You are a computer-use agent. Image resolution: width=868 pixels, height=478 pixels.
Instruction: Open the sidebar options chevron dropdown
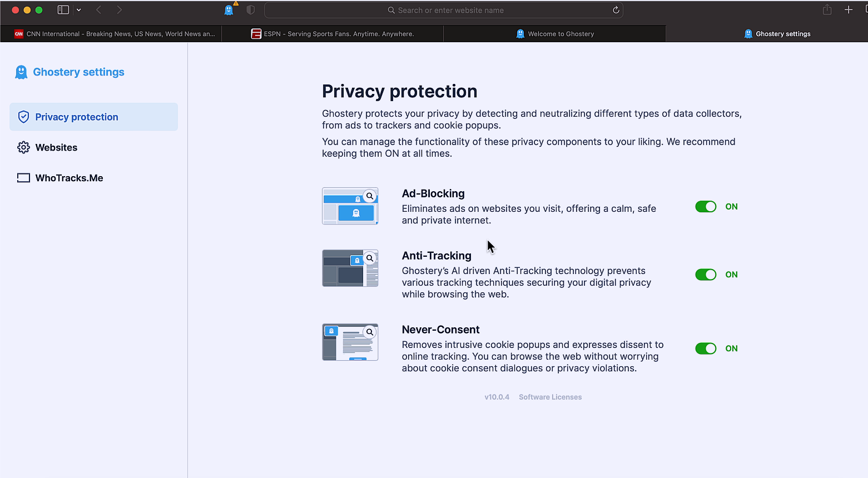(x=78, y=9)
